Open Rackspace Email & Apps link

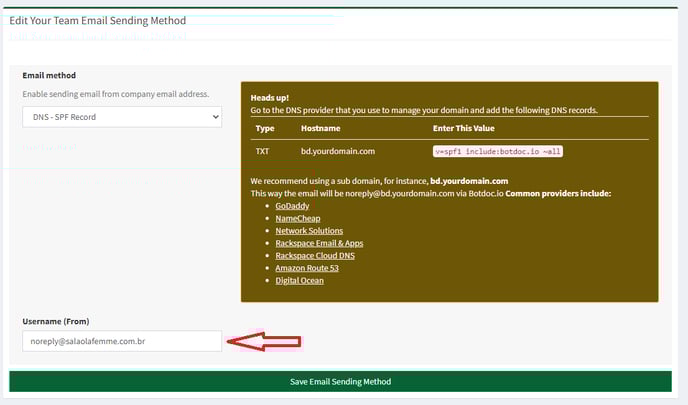click(x=319, y=243)
